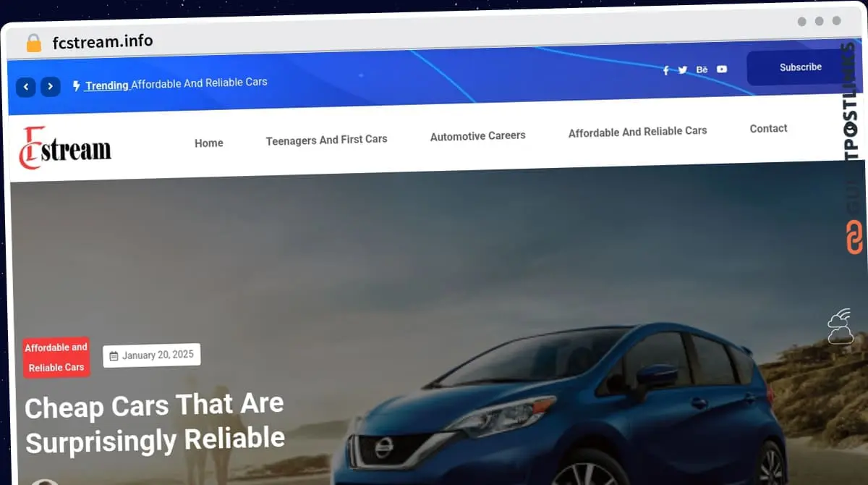868x485 pixels.
Task: Click the cloud icon on right edge
Action: [x=841, y=326]
